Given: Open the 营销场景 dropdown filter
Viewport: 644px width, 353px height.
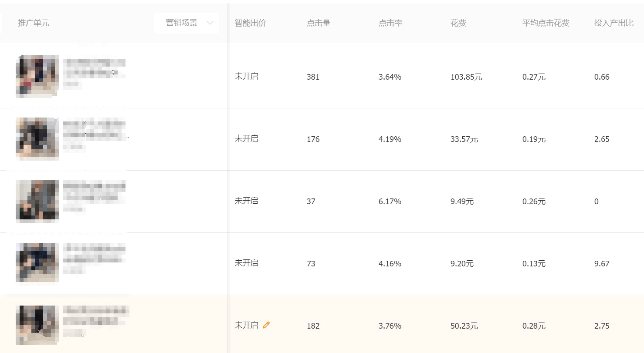Looking at the screenshot, I should 186,23.
